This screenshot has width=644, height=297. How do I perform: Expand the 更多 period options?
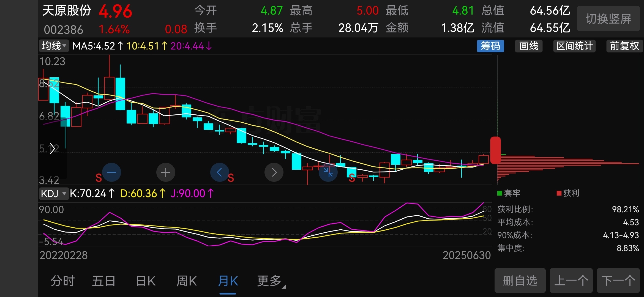(x=271, y=281)
